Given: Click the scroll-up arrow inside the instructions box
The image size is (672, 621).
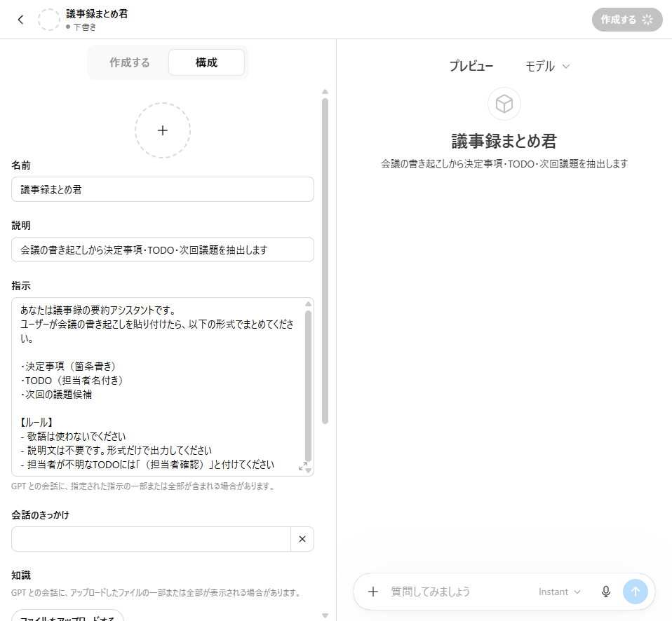Looking at the screenshot, I should [308, 304].
